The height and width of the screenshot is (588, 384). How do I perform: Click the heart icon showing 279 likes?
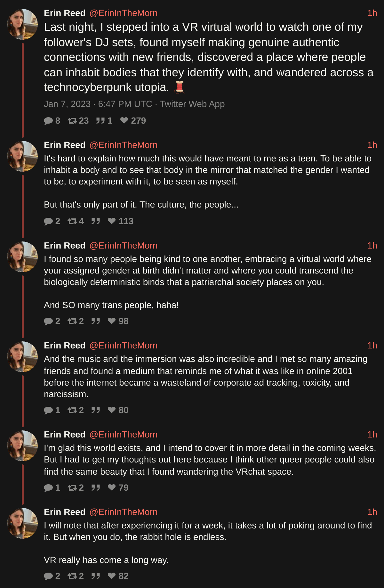(124, 120)
